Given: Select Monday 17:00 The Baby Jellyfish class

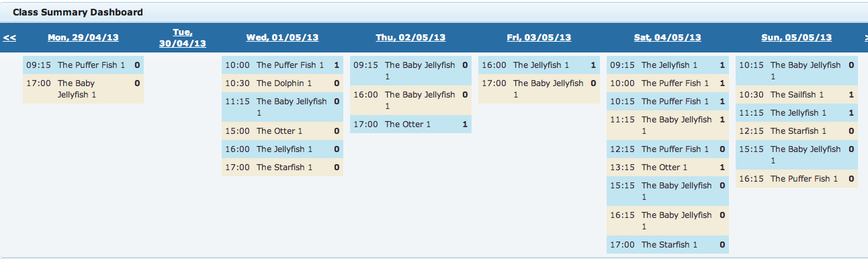Looking at the screenshot, I should pyautogui.click(x=83, y=89).
